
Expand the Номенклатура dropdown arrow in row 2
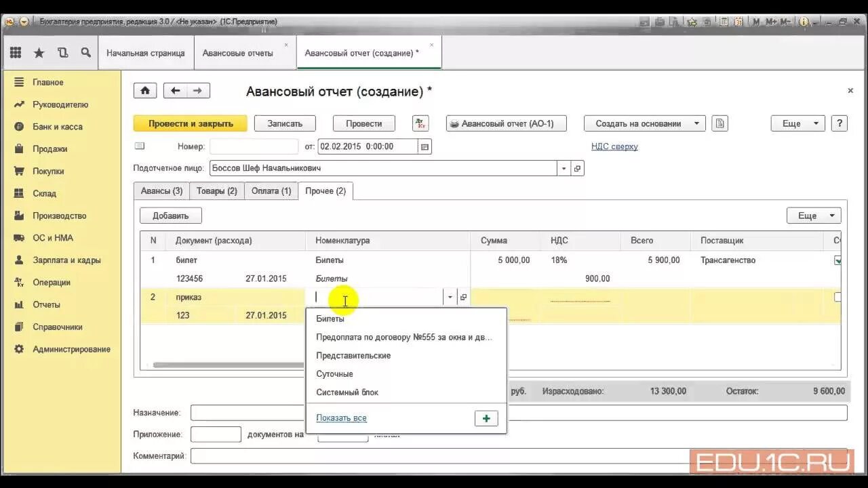point(449,297)
